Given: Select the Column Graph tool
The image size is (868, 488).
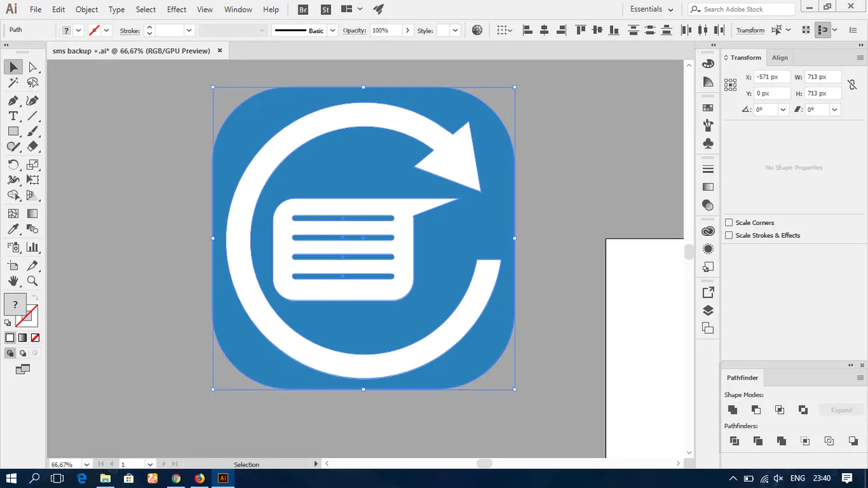Looking at the screenshot, I should click(x=33, y=247).
